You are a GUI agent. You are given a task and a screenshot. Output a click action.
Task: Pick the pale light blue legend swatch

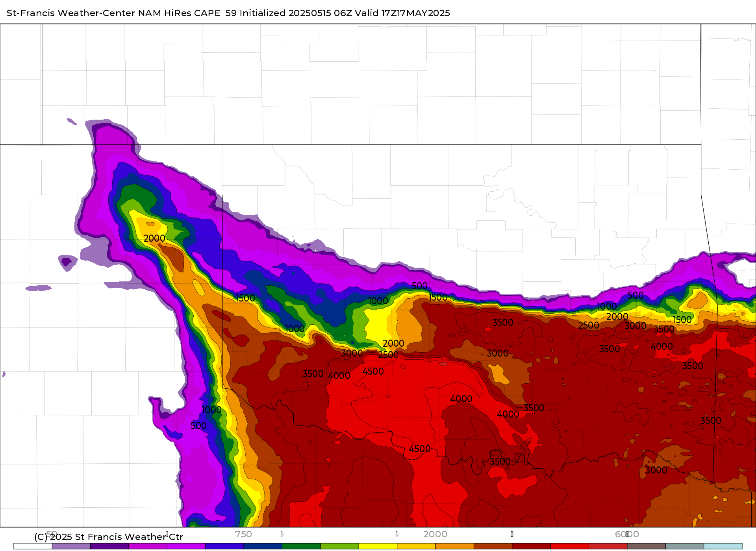coord(723,546)
